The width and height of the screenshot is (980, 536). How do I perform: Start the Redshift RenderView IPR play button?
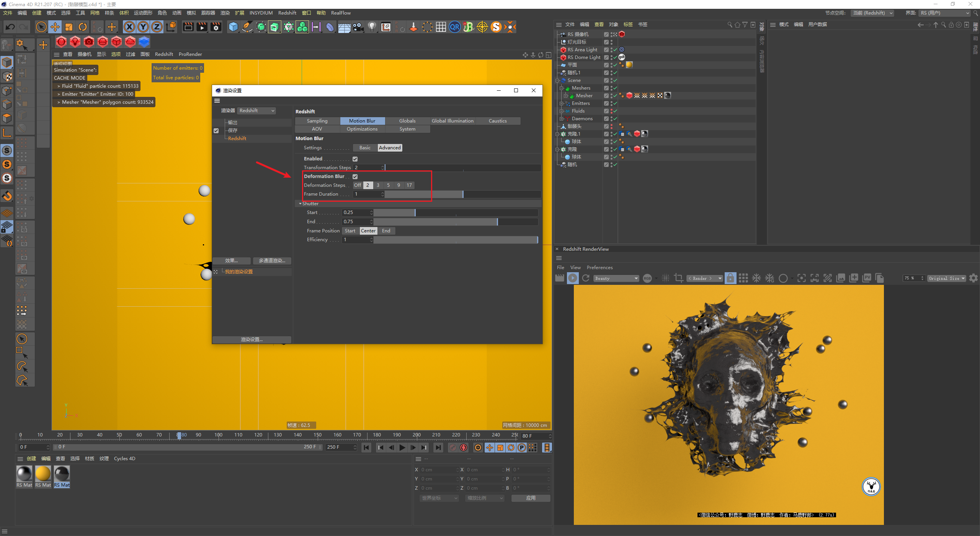573,278
